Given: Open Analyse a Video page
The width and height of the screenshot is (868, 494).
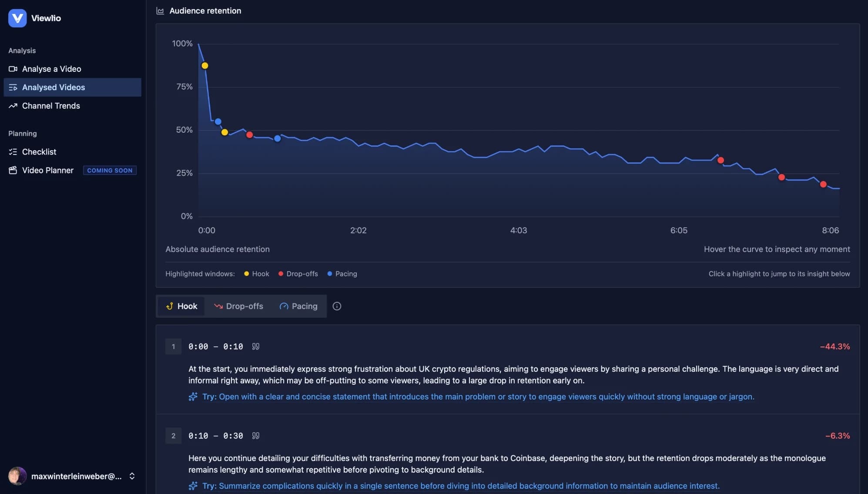Looking at the screenshot, I should click(72, 69).
